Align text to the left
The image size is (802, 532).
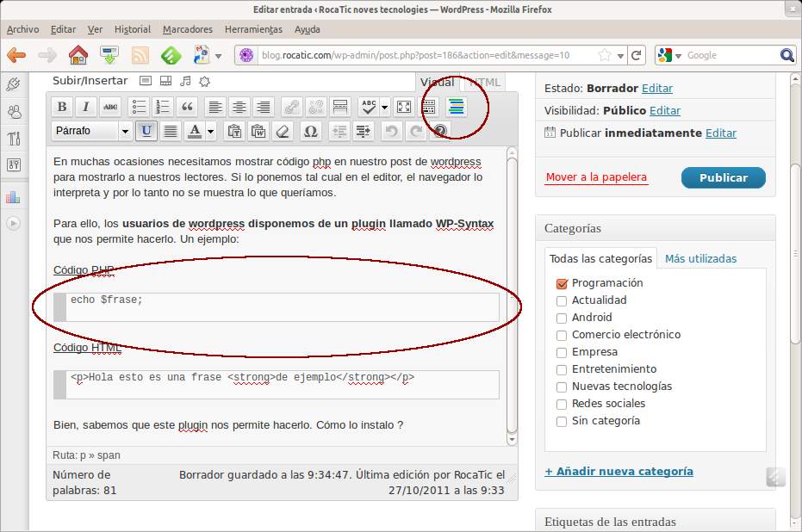point(215,107)
